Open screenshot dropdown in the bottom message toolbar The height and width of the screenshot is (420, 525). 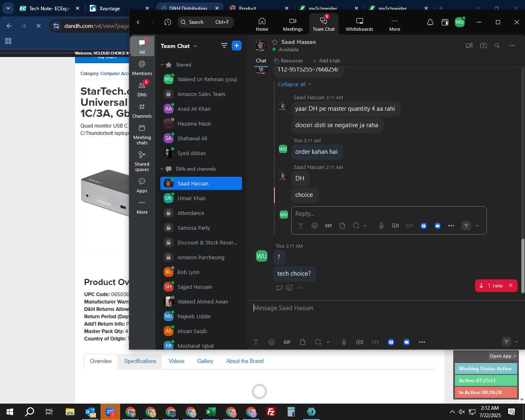[x=328, y=342]
